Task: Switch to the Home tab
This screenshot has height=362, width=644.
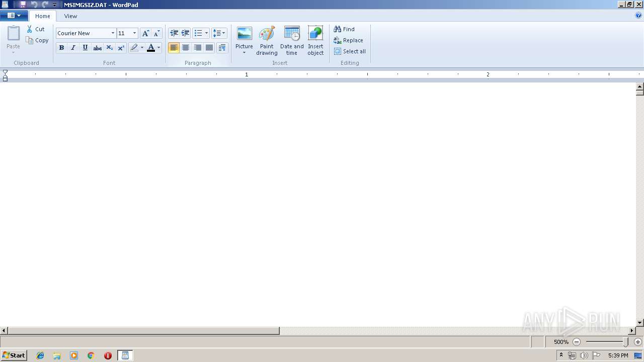Action: [x=43, y=16]
